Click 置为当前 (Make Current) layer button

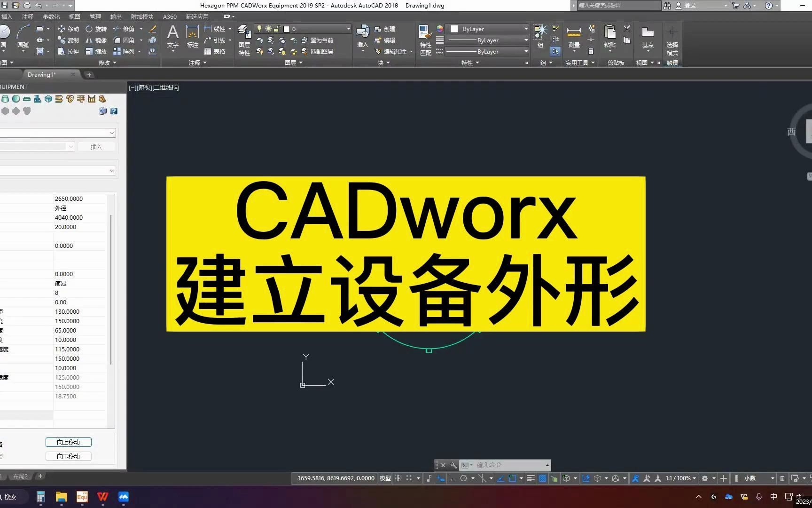(x=317, y=40)
